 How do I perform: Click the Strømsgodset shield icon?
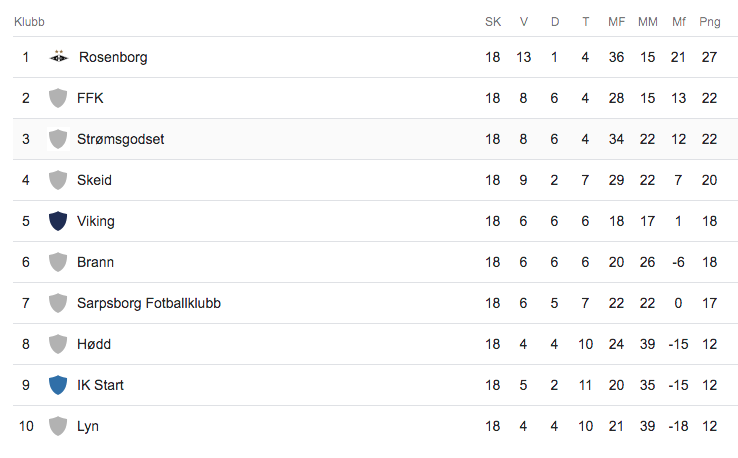point(58,139)
